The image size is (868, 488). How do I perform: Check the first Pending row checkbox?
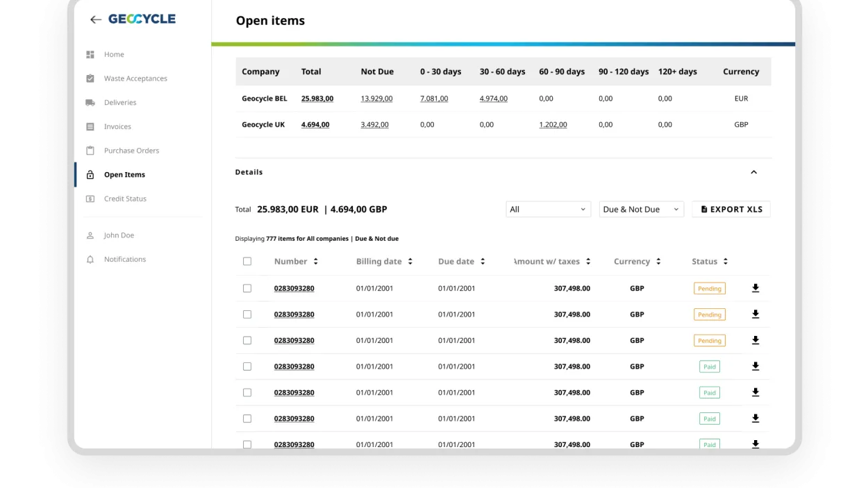click(247, 288)
